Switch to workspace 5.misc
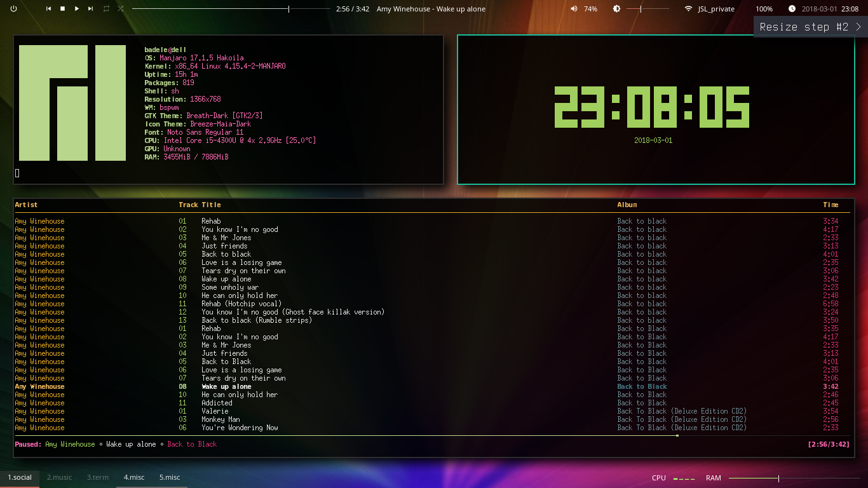The width and height of the screenshot is (868, 488). [x=170, y=477]
